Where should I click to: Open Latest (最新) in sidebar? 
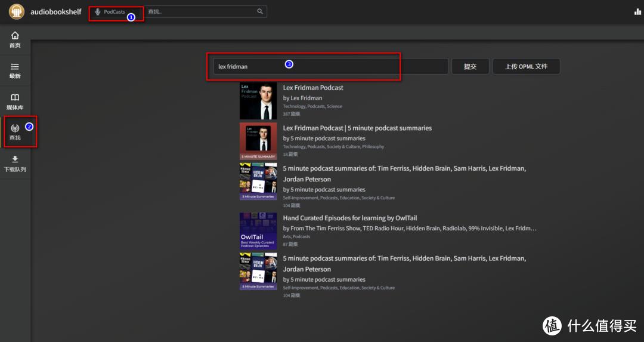coord(15,70)
